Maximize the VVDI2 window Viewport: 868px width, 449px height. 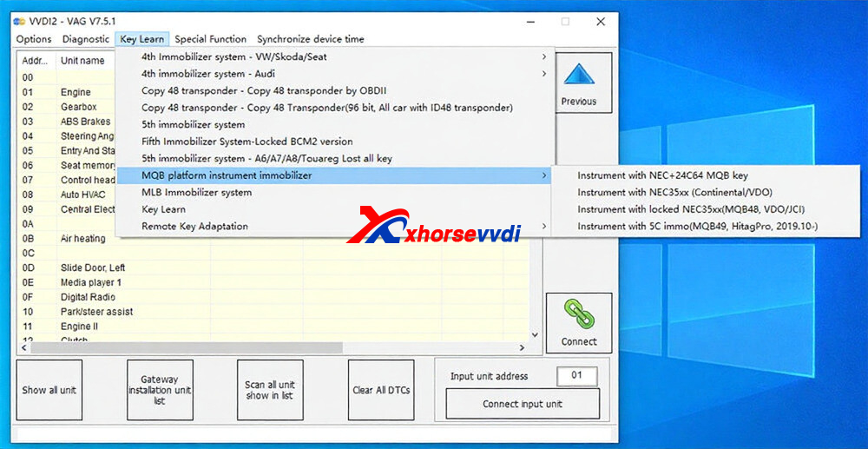coord(565,22)
